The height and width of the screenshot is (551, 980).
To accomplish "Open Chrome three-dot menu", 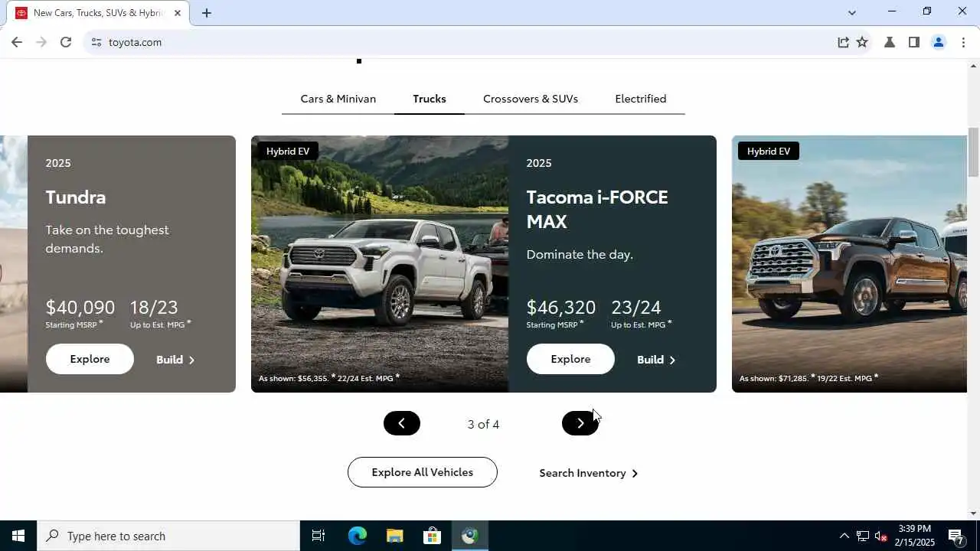I will pos(963,42).
